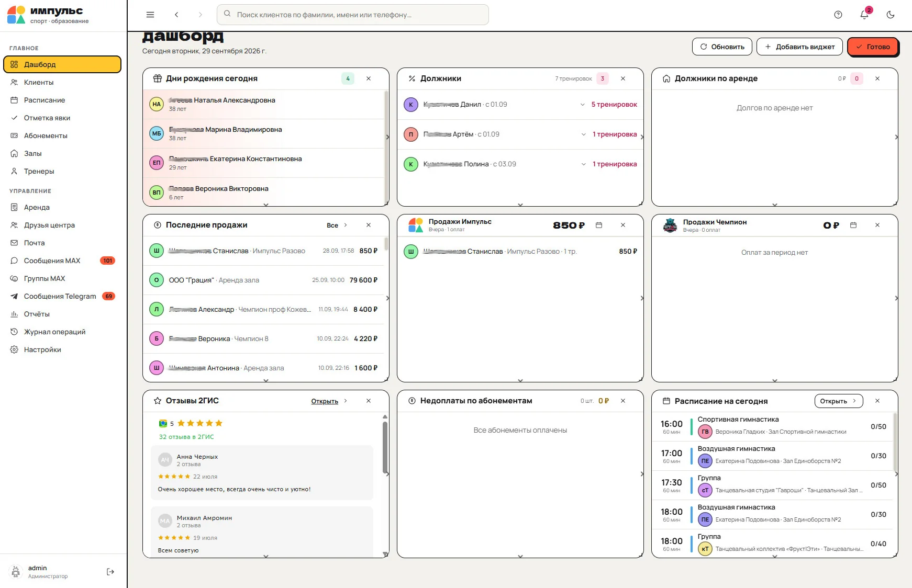The width and height of the screenshot is (912, 588).
Task: Click the ГВ trainer avatar at 16:00
Action: click(705, 432)
